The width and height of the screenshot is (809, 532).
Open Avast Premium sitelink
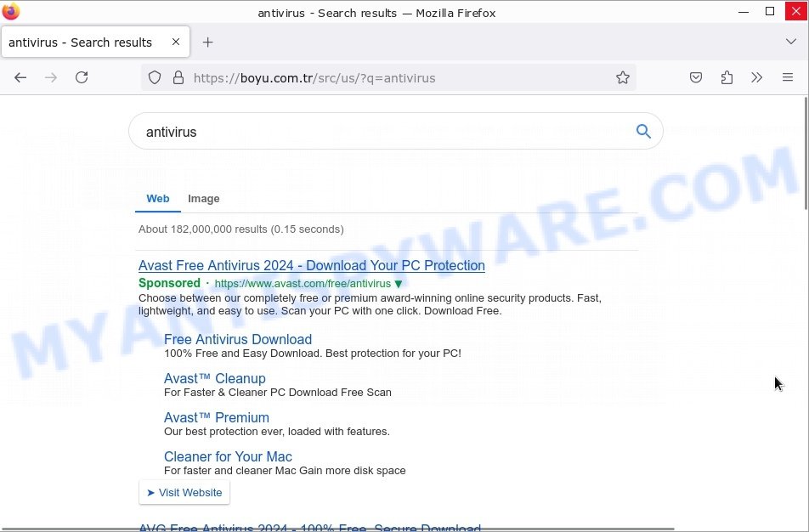216,417
